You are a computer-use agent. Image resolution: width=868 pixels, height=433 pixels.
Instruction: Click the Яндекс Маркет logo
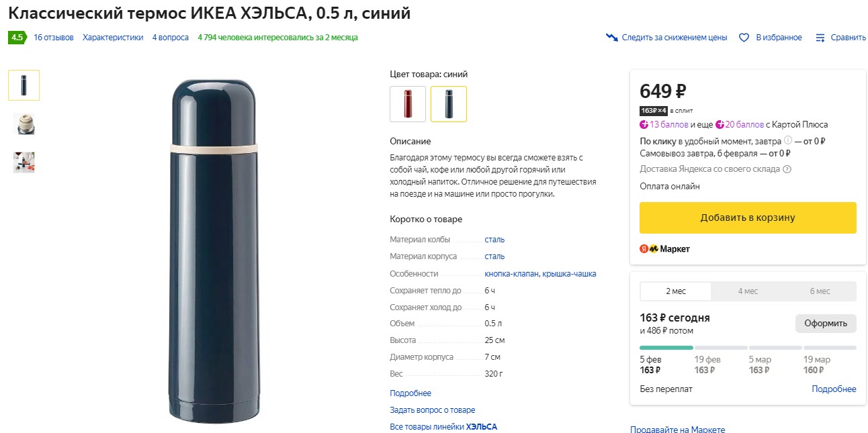pos(665,248)
